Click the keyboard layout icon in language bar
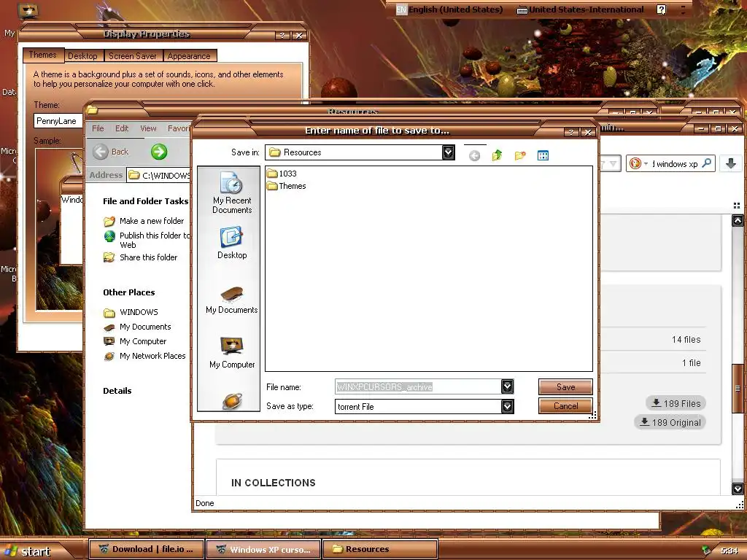 [522, 10]
